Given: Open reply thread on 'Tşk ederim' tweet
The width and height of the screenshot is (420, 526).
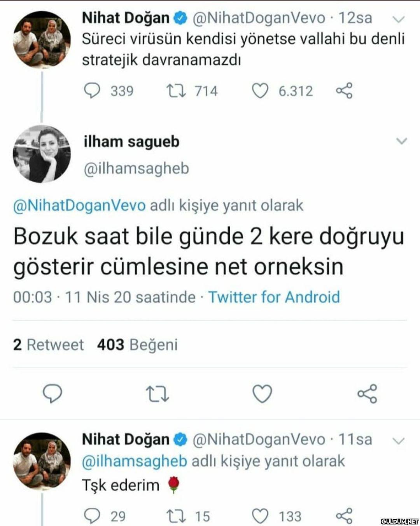Looking at the screenshot, I should [93, 516].
